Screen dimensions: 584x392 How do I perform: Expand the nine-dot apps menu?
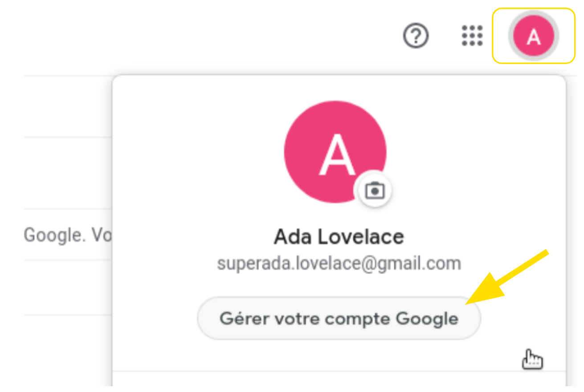pyautogui.click(x=472, y=36)
